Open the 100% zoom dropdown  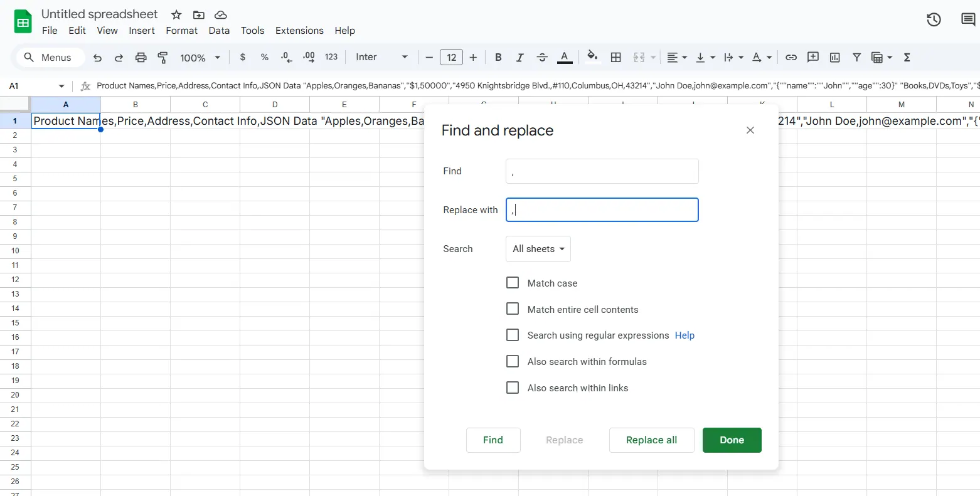[200, 58]
